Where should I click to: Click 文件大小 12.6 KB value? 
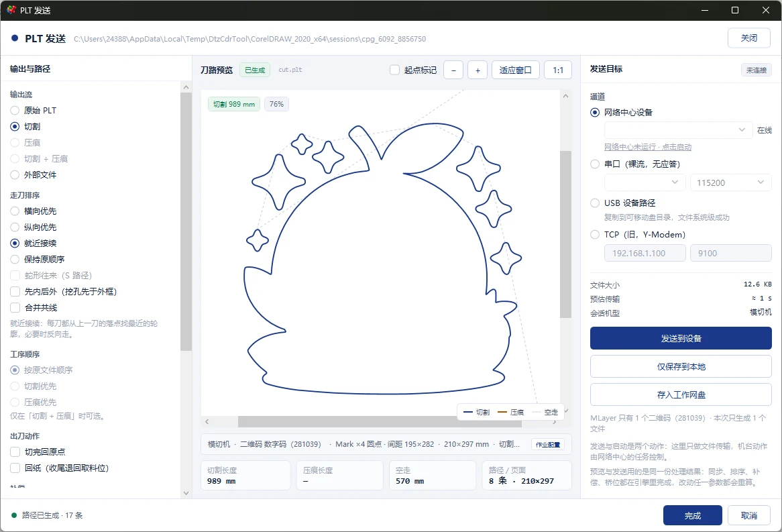(x=758, y=284)
